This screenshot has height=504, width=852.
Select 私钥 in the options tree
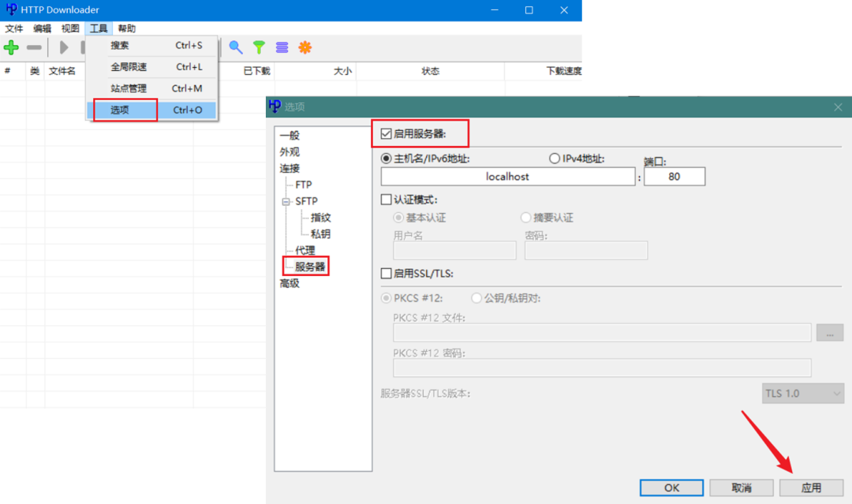320,233
